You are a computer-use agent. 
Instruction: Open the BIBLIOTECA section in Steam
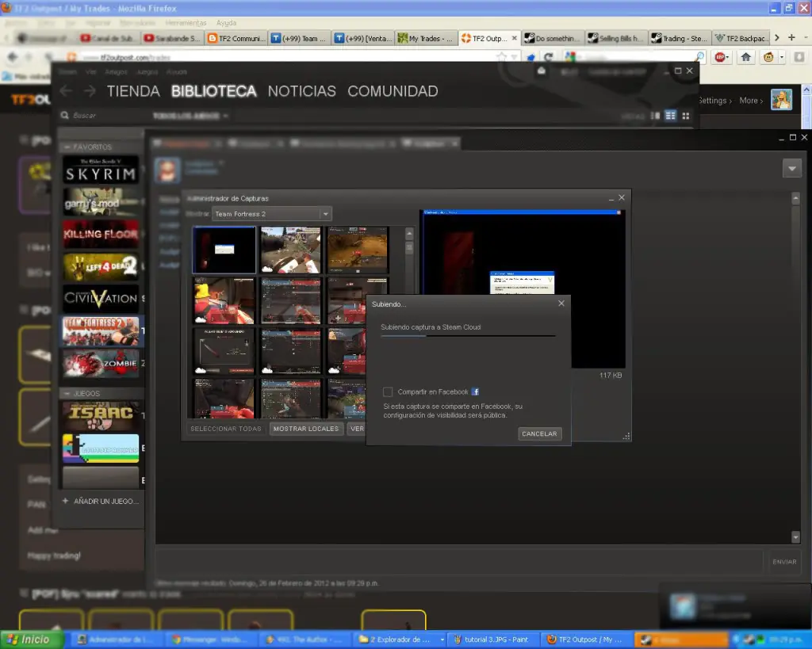click(x=213, y=91)
